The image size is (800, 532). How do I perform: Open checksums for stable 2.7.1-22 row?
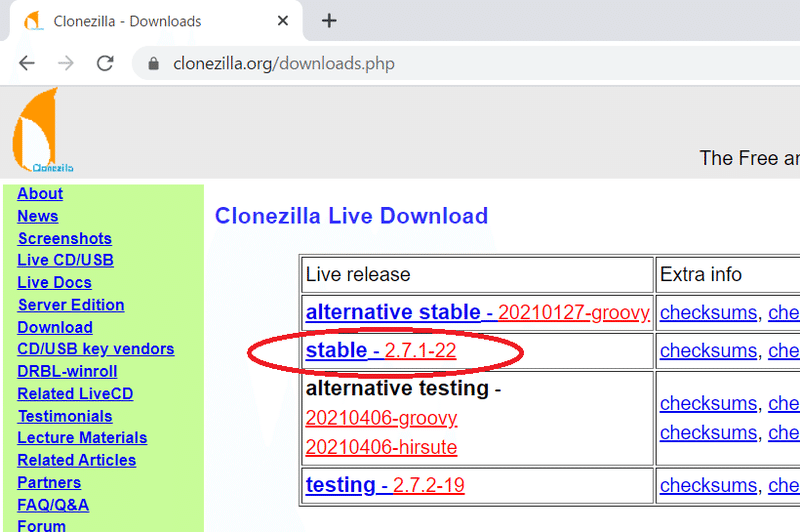pyautogui.click(x=708, y=351)
